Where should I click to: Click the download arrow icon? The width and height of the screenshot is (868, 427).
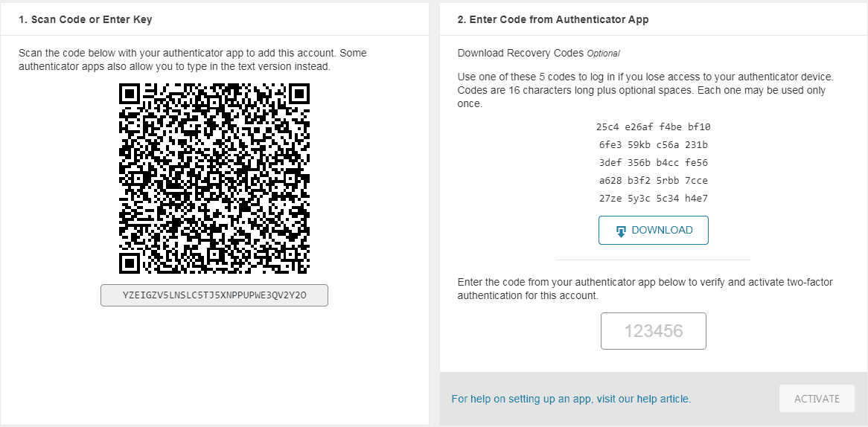[621, 231]
